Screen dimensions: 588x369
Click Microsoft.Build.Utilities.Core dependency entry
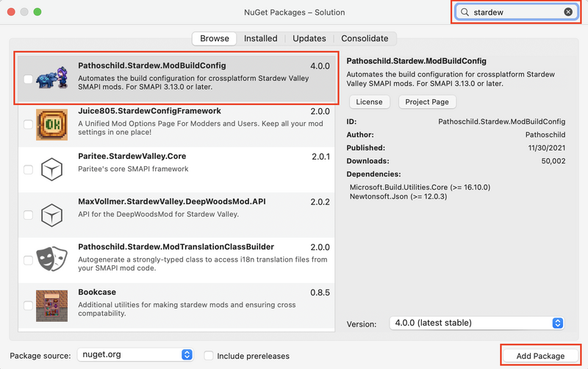(x=420, y=187)
